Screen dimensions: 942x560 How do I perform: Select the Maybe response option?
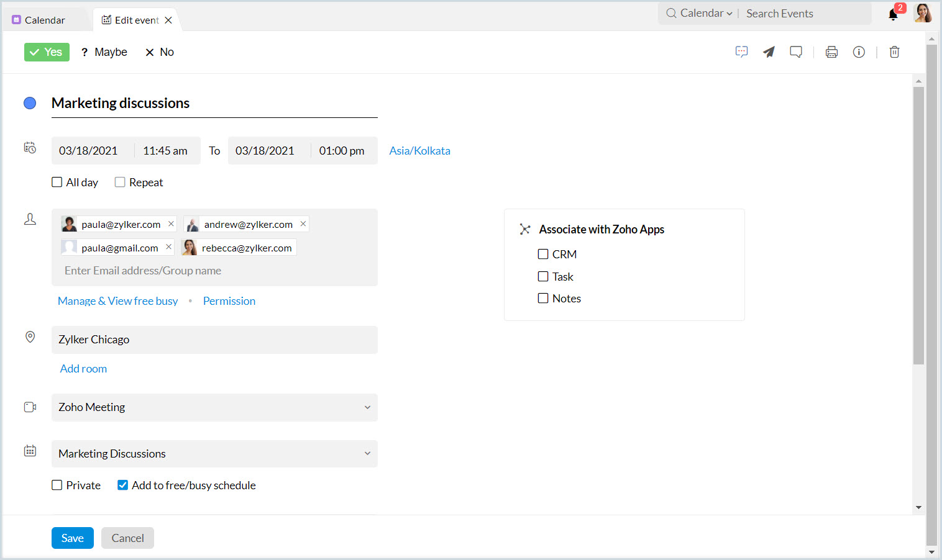pos(104,52)
